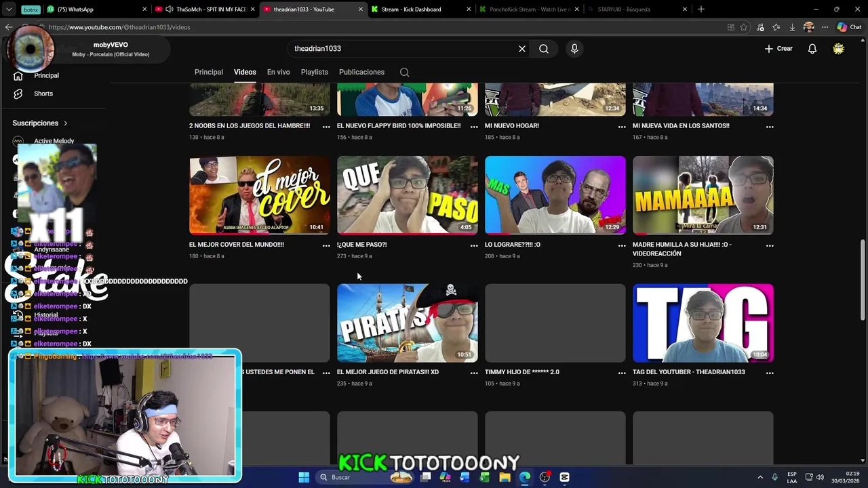868x488 pixels.
Task: Open options for 2 NOOBS EN LOS JUEGOS video
Action: 326,127
